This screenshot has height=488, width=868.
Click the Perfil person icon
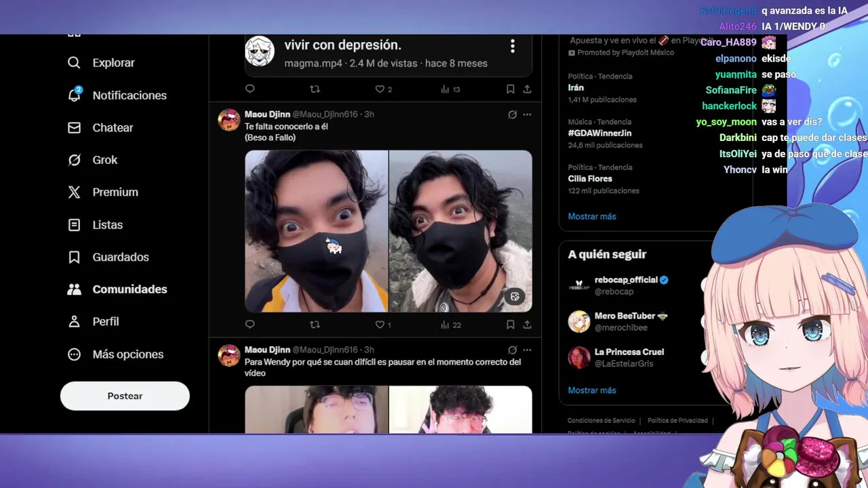pos(74,322)
